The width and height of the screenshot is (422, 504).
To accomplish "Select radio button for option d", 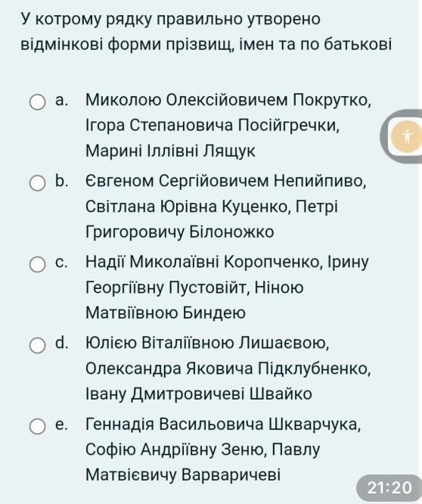I will tap(37, 345).
